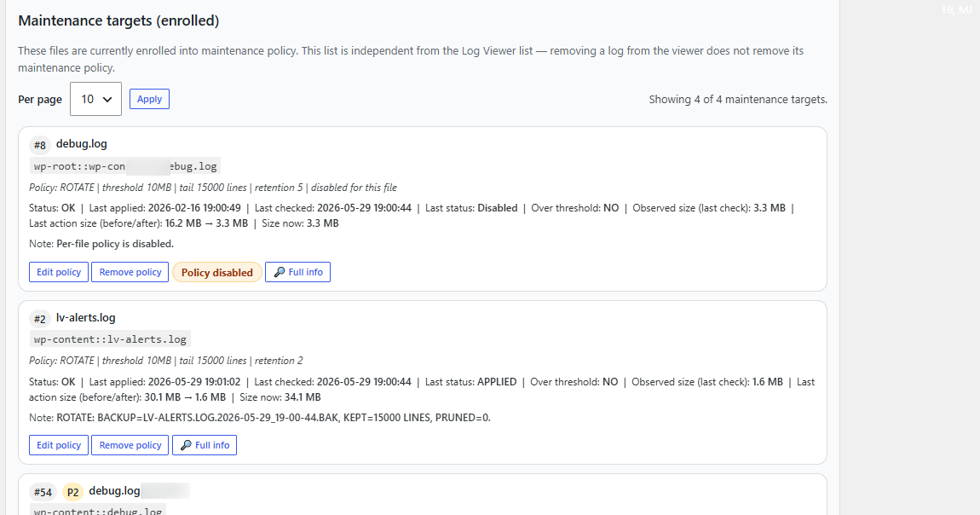Image resolution: width=980 pixels, height=515 pixels.
Task: Click the ROTATE: BACKUP=LV-ALERTS.LOG note line
Action: pyautogui.click(x=259, y=418)
